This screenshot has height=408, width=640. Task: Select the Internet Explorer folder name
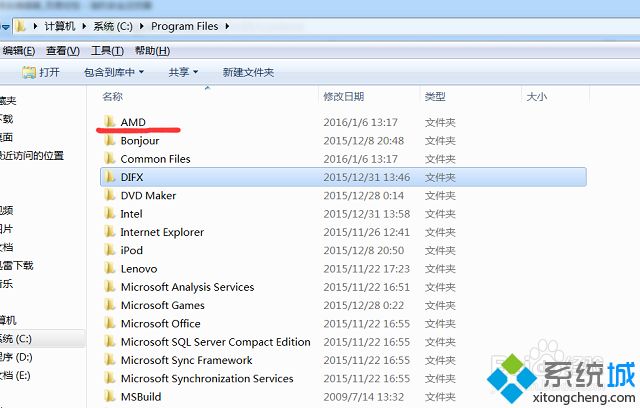[x=162, y=232]
